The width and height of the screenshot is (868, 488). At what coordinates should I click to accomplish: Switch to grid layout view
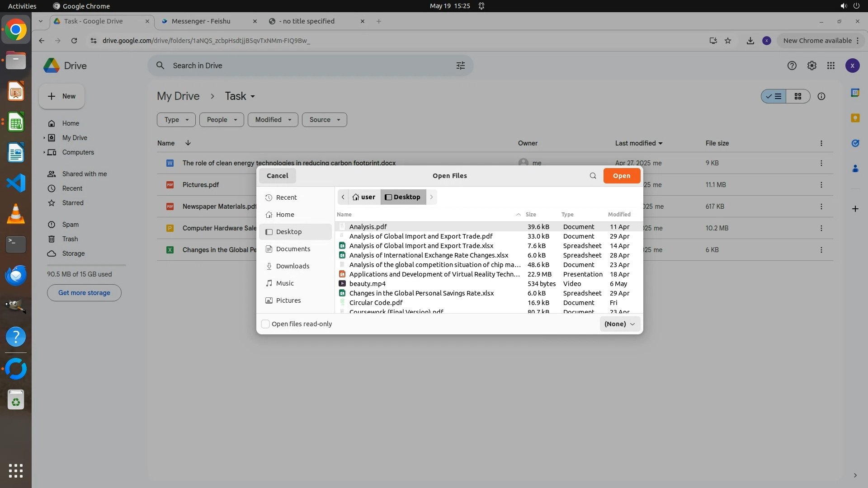tap(797, 97)
